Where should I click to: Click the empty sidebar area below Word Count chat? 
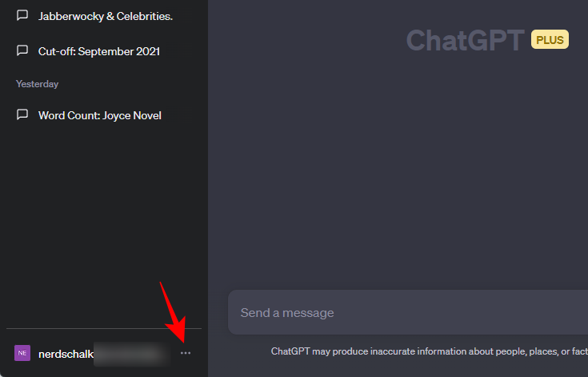point(104,224)
